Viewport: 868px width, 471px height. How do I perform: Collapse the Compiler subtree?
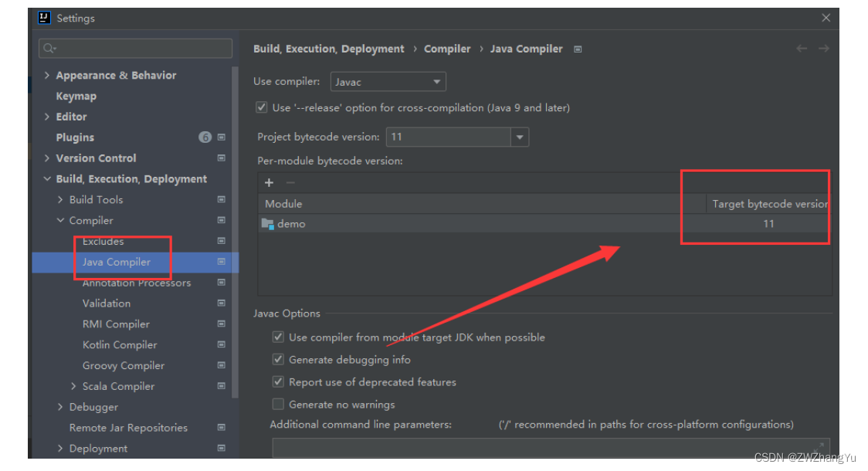pos(59,220)
